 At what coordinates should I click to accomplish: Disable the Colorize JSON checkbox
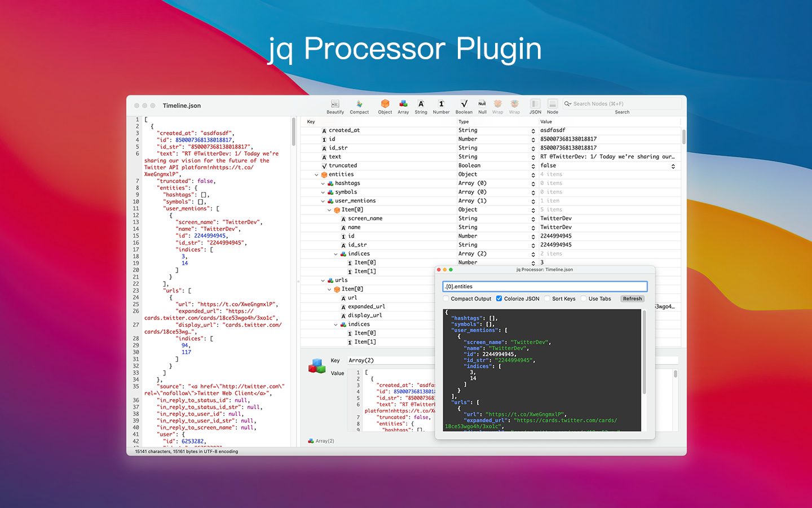[x=498, y=299]
